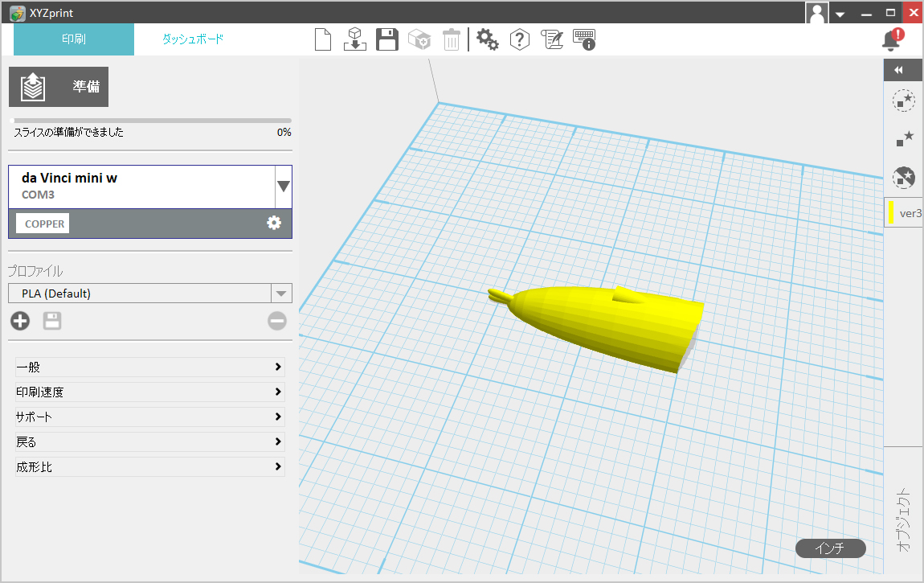This screenshot has height=583, width=924.
Task: Toggle units with the インチ button
Action: click(830, 548)
